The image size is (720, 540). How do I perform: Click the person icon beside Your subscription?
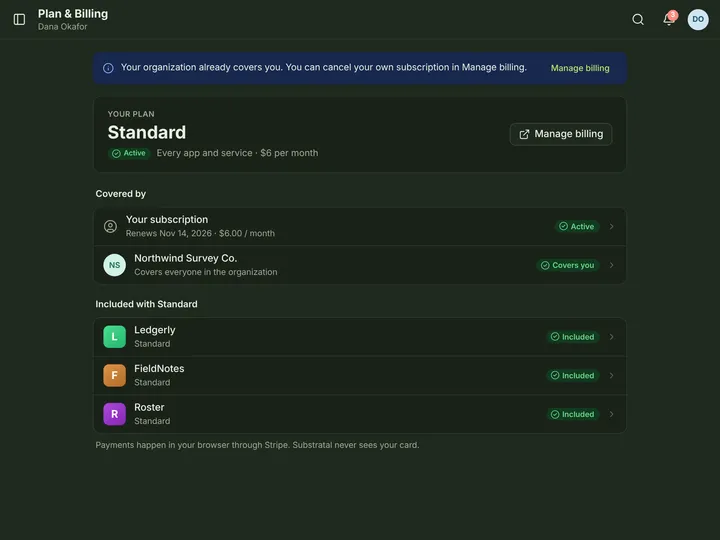[110, 226]
